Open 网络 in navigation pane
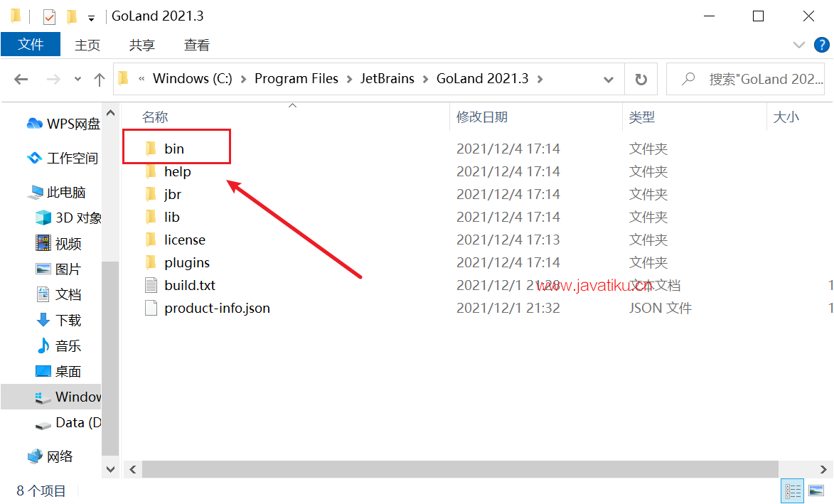Image resolution: width=834 pixels, height=504 pixels. point(50,456)
